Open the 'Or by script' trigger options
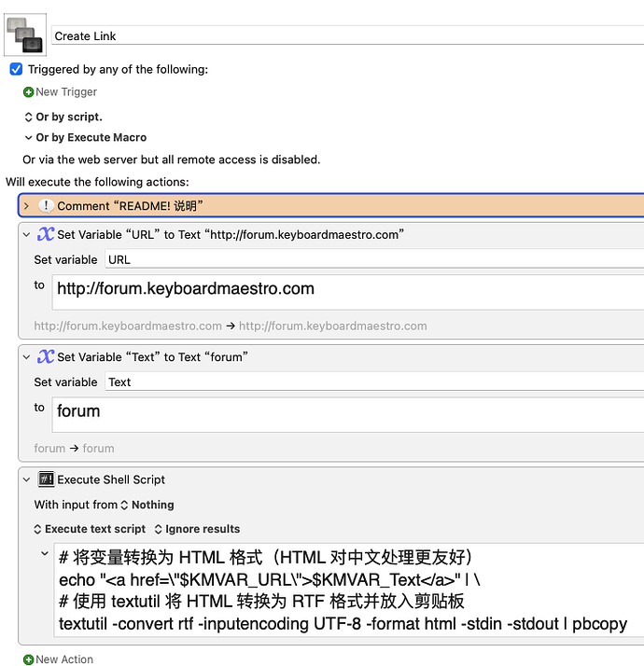The height and width of the screenshot is (666, 644). (28, 118)
